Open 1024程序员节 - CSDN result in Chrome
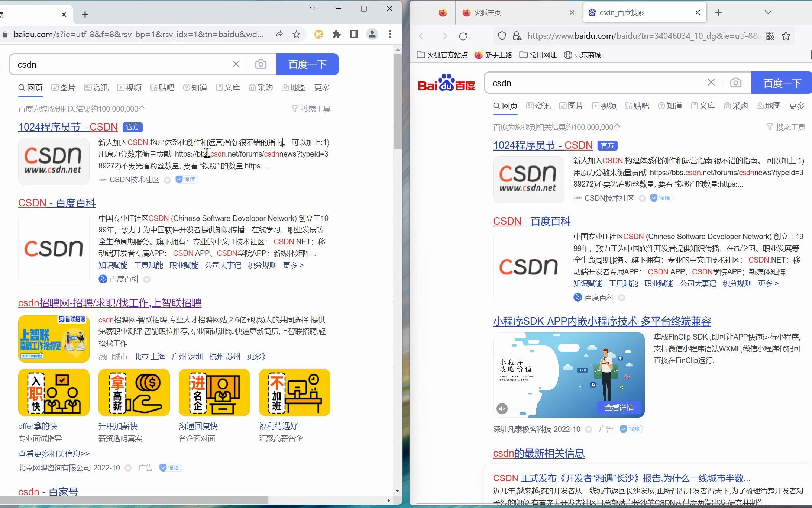Image resolution: width=812 pixels, height=508 pixels. tap(68, 127)
